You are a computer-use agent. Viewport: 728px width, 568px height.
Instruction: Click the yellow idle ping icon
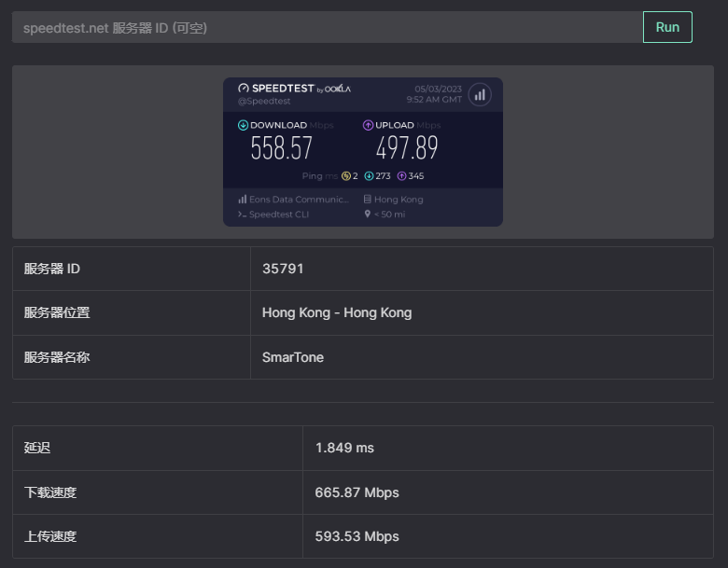point(346,176)
